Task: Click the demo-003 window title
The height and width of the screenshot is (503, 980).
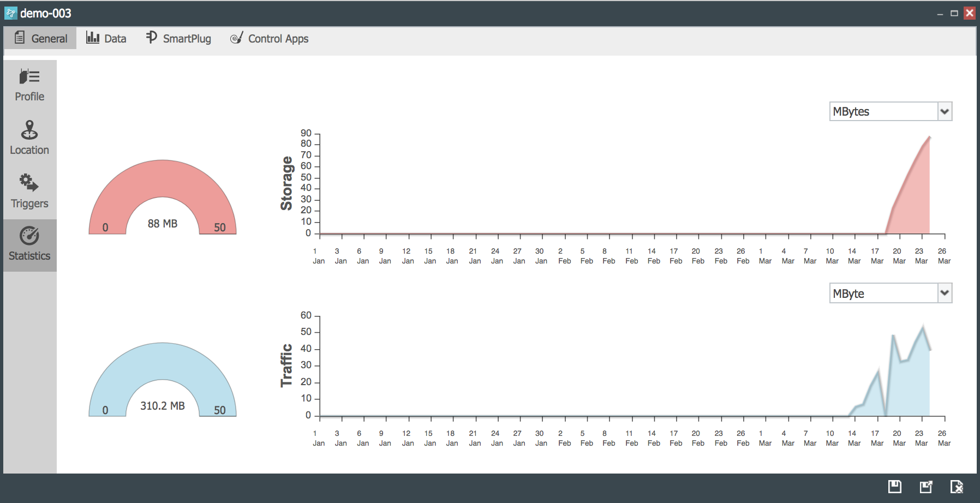Action: tap(46, 13)
